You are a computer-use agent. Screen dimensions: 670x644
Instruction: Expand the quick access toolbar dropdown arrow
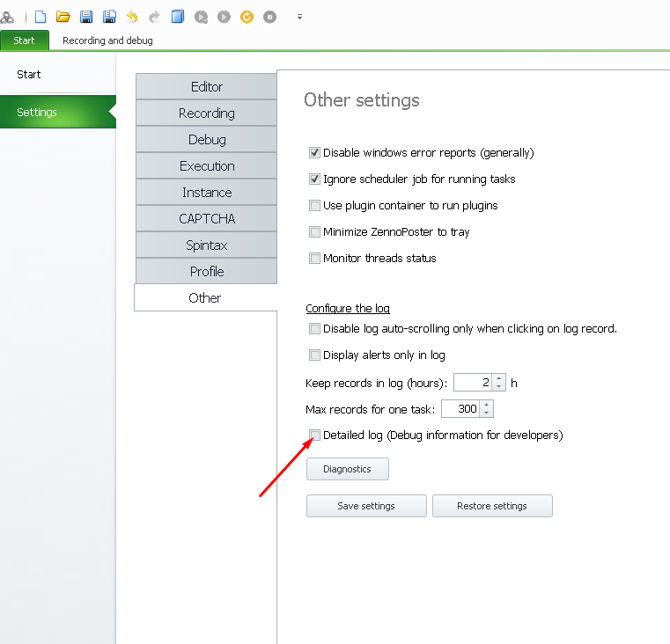299,17
